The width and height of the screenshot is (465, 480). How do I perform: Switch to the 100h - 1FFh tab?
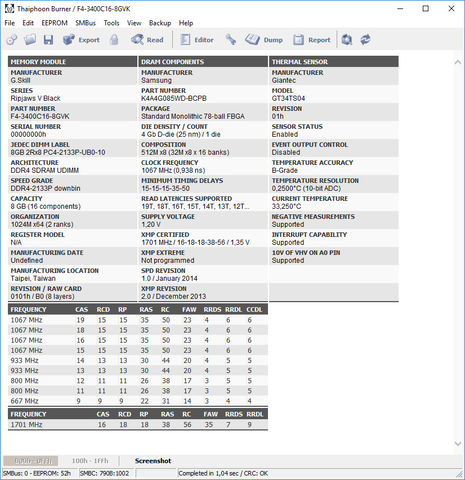pos(90,461)
